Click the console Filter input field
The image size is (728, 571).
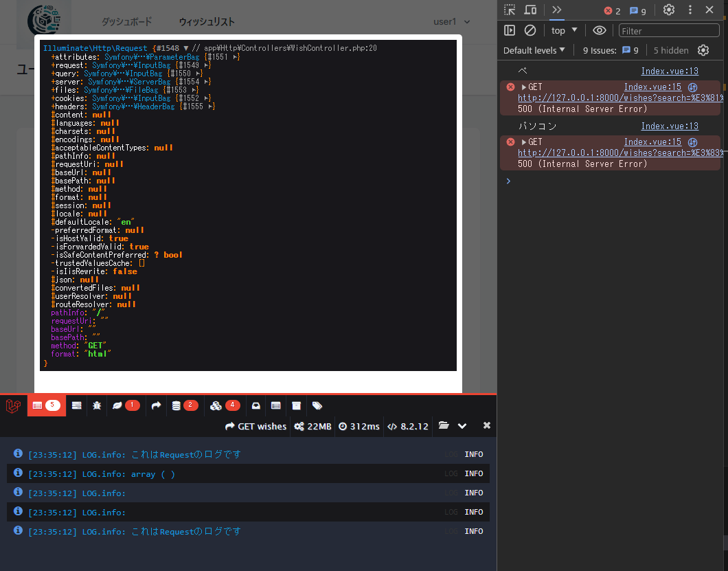[668, 30]
